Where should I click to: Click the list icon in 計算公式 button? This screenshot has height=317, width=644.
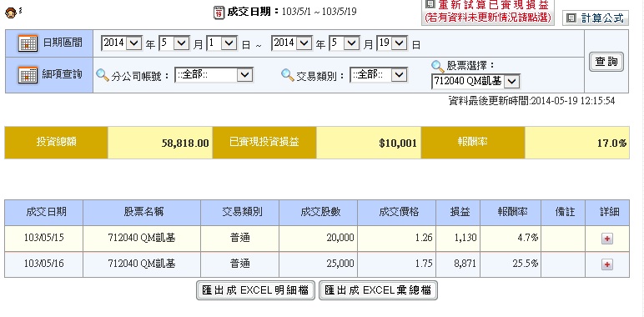pos(571,18)
